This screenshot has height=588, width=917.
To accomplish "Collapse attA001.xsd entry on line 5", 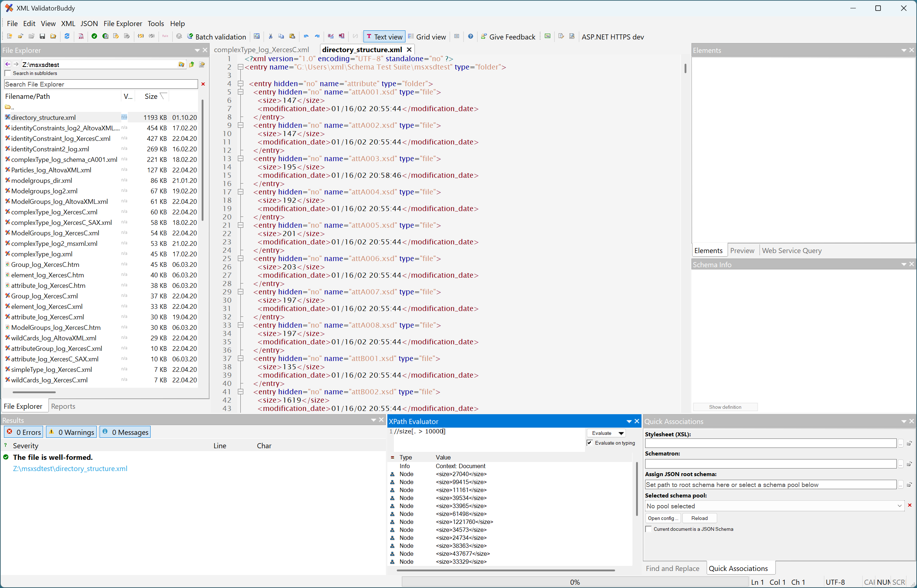I will click(x=240, y=92).
